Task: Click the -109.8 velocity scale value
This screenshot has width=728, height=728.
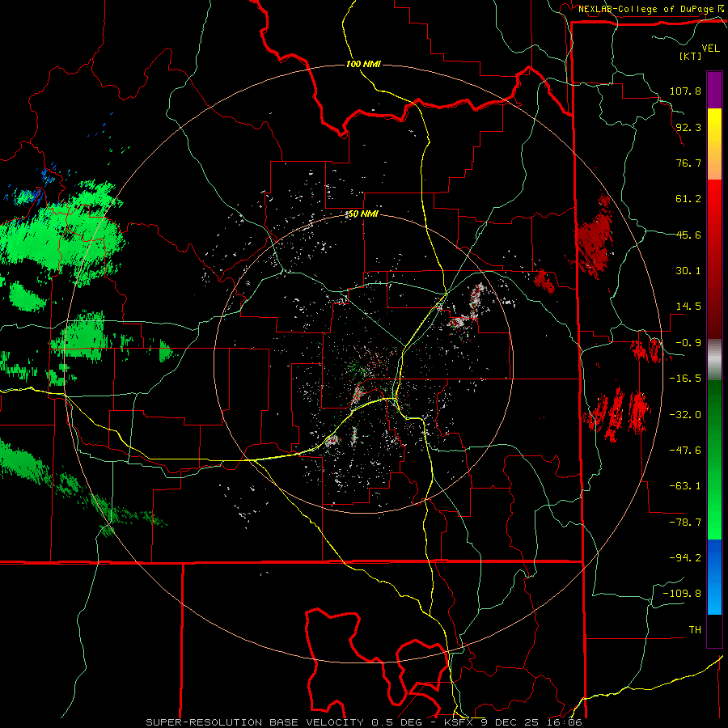Action: click(x=682, y=594)
